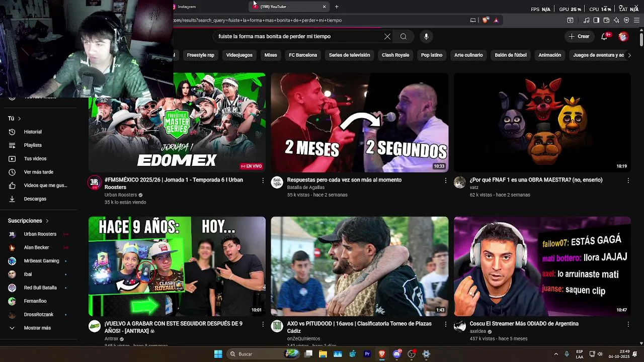Image resolution: width=644 pixels, height=362 pixels.
Task: Click the magnifier search button
Action: [404, 36]
